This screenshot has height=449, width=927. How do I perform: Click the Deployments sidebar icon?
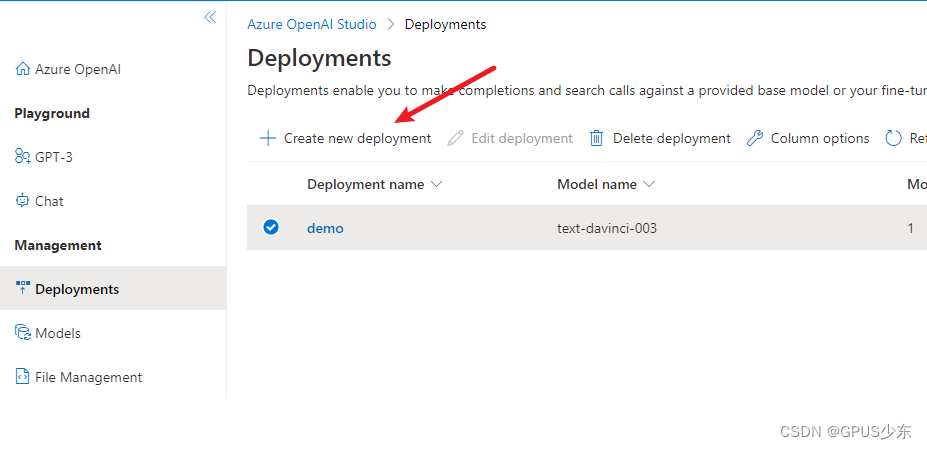coord(22,288)
